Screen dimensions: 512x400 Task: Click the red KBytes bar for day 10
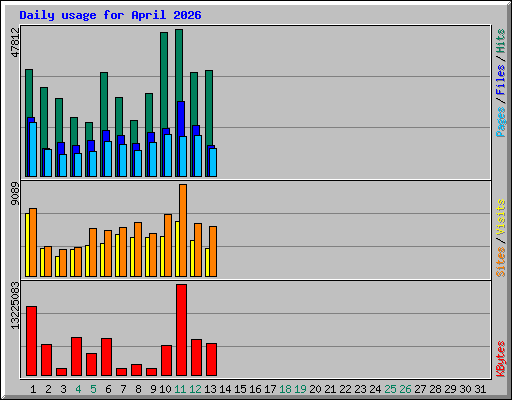pyautogui.click(x=166, y=360)
